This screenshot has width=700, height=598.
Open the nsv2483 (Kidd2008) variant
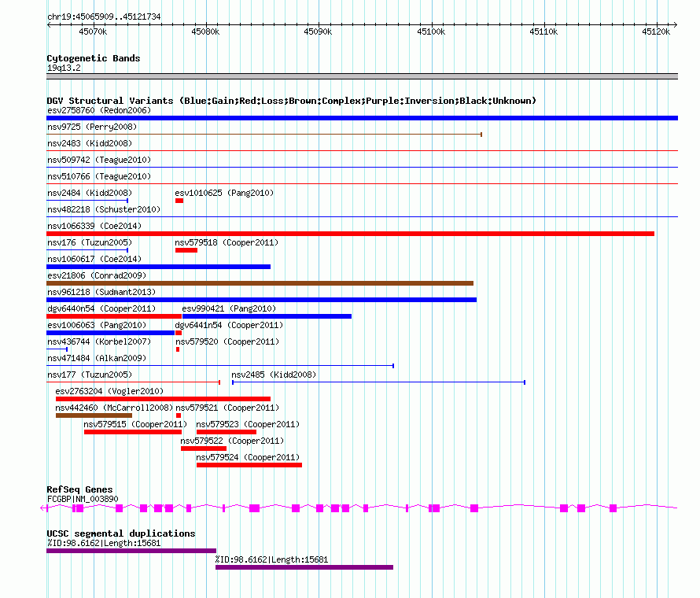pyautogui.click(x=90, y=143)
